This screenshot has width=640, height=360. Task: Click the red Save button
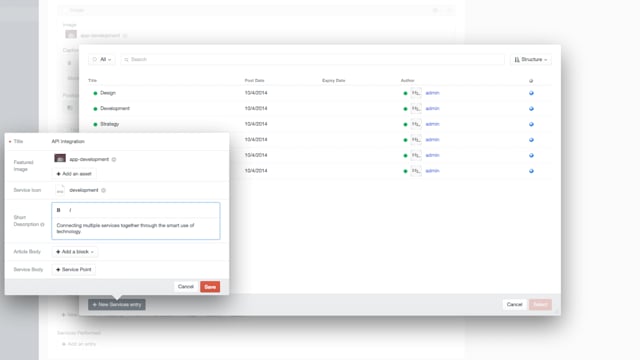[210, 287]
